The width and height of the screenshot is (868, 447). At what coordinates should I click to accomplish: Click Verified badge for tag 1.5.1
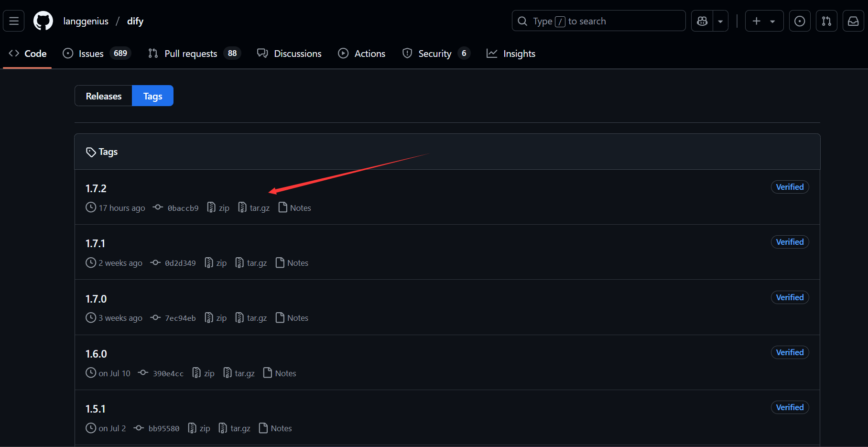[790, 407]
